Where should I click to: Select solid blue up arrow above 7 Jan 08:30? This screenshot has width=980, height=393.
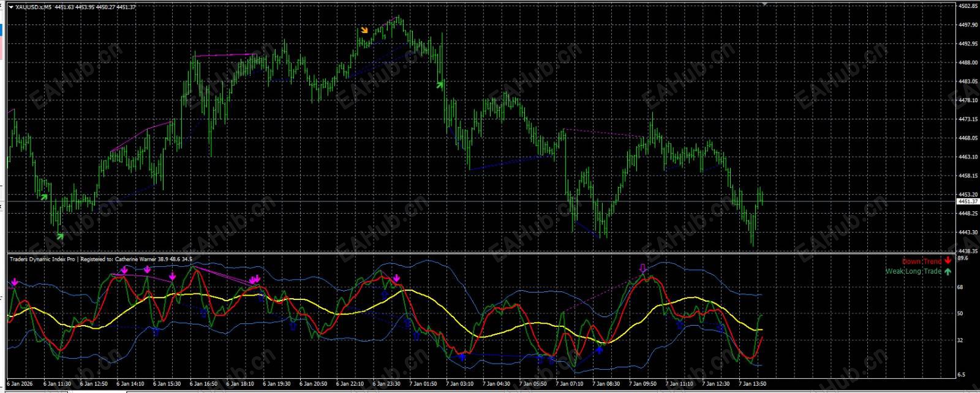(600, 350)
